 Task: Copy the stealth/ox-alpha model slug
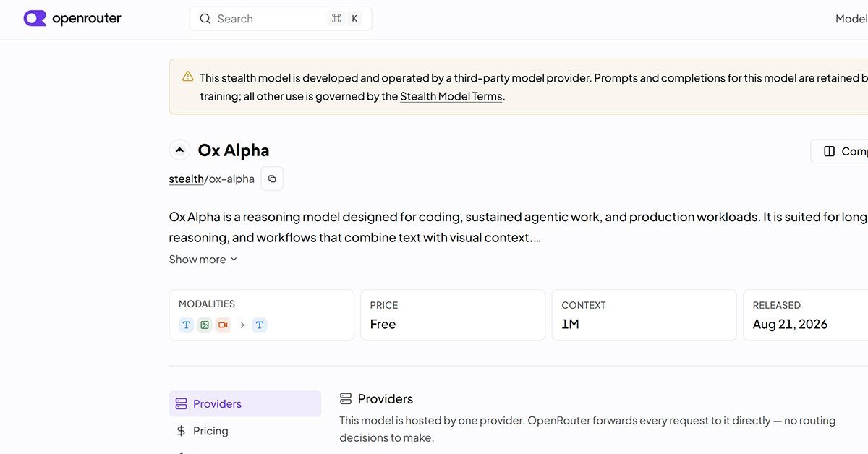pyautogui.click(x=272, y=179)
